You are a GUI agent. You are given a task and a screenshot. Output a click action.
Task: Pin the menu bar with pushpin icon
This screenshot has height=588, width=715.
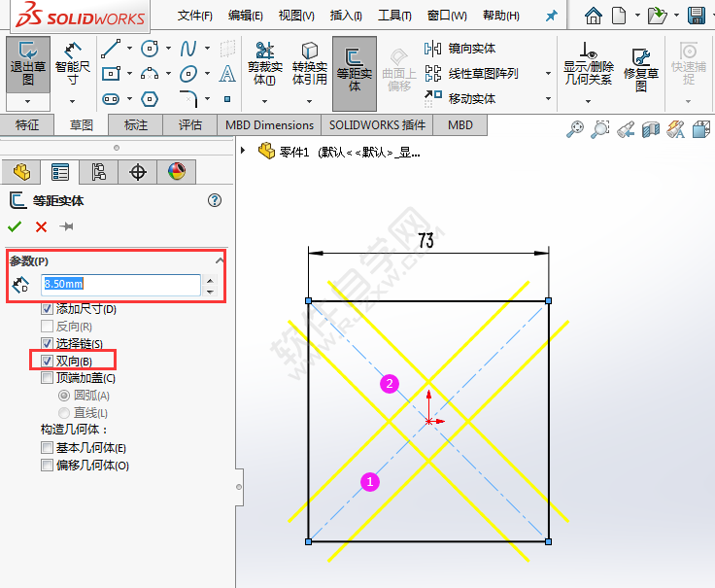[x=551, y=16]
